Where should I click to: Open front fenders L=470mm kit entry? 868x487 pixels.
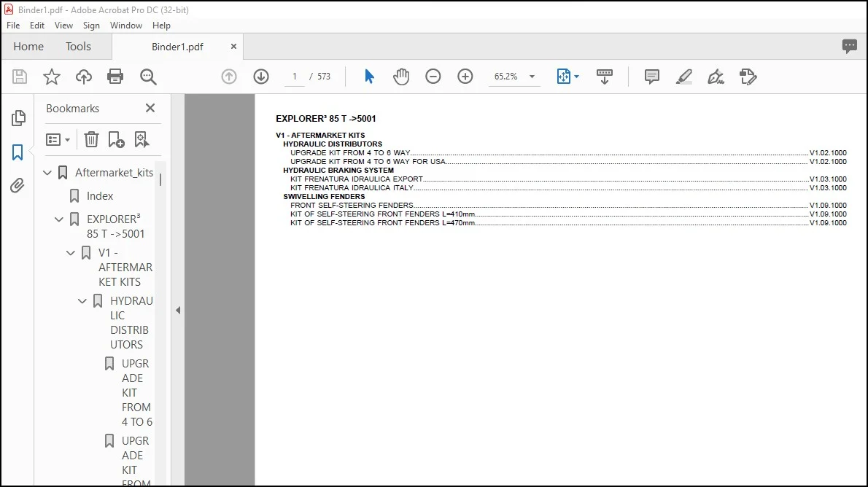pyautogui.click(x=382, y=223)
